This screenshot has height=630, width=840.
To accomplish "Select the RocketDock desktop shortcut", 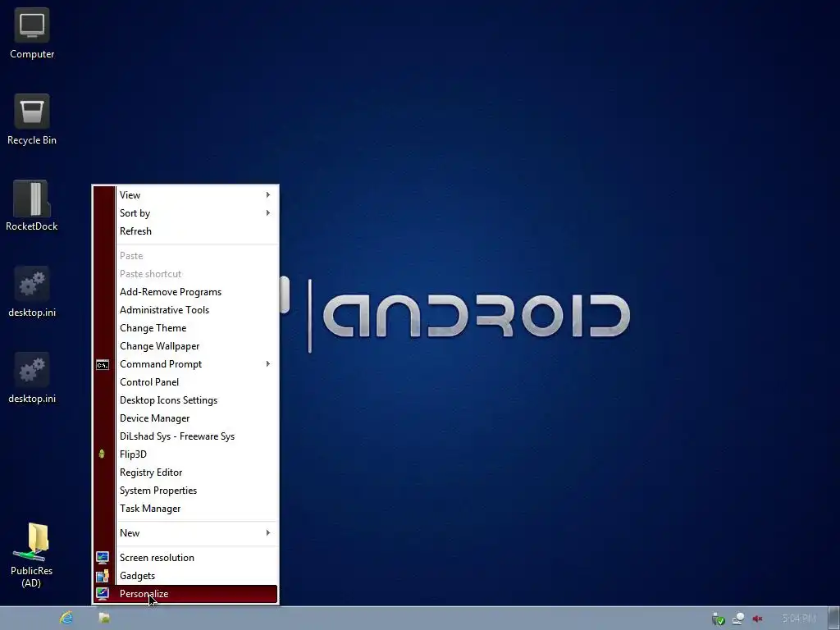I will pyautogui.click(x=32, y=206).
